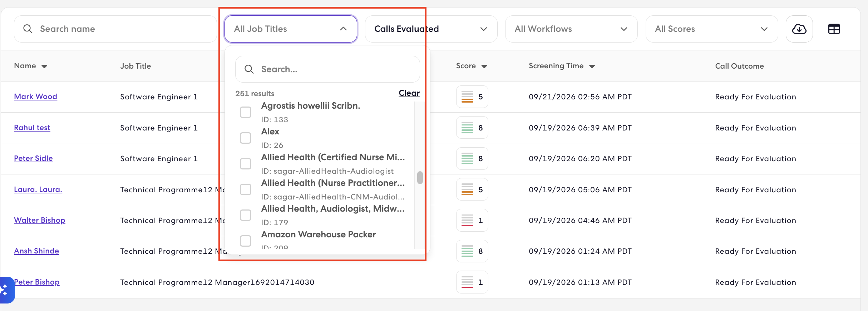Open Laura. Laura. candidate profile
The width and height of the screenshot is (868, 311).
click(38, 189)
